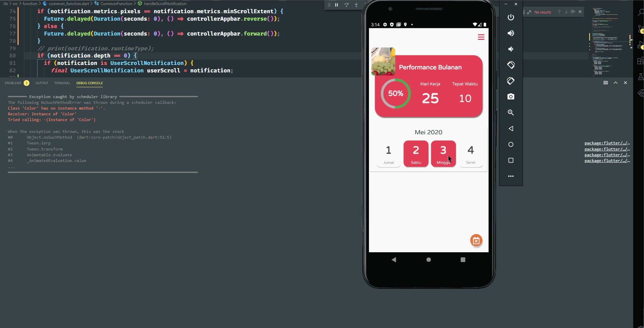Image resolution: width=644 pixels, height=328 pixels.
Task: Toggle regex matching in the search widget
Action: click(529, 12)
